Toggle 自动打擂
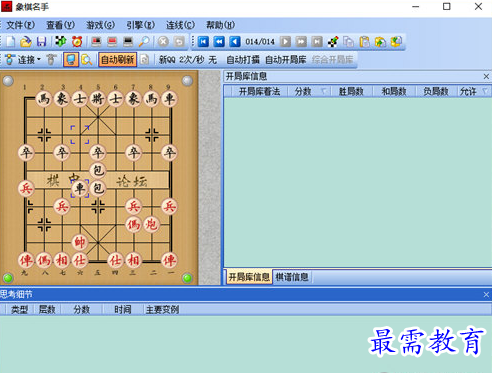492x373 pixels. 243,60
